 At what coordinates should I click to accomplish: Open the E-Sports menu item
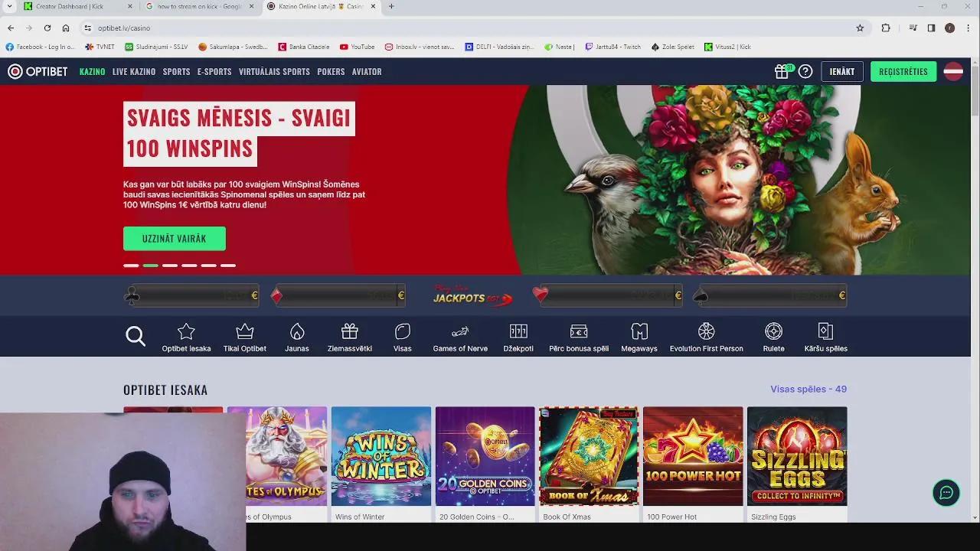point(214,71)
